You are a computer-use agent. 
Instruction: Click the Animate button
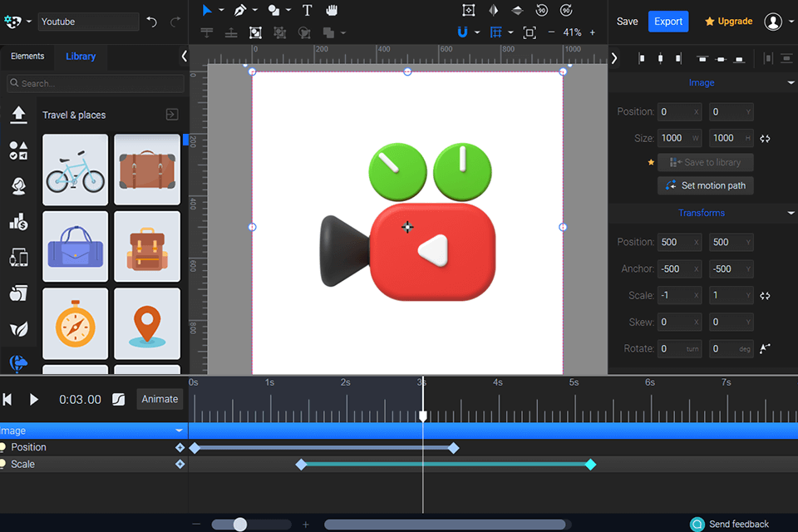160,399
